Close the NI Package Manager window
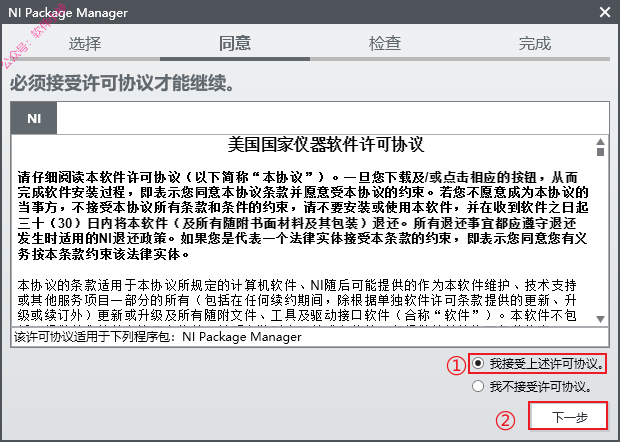 [x=605, y=12]
